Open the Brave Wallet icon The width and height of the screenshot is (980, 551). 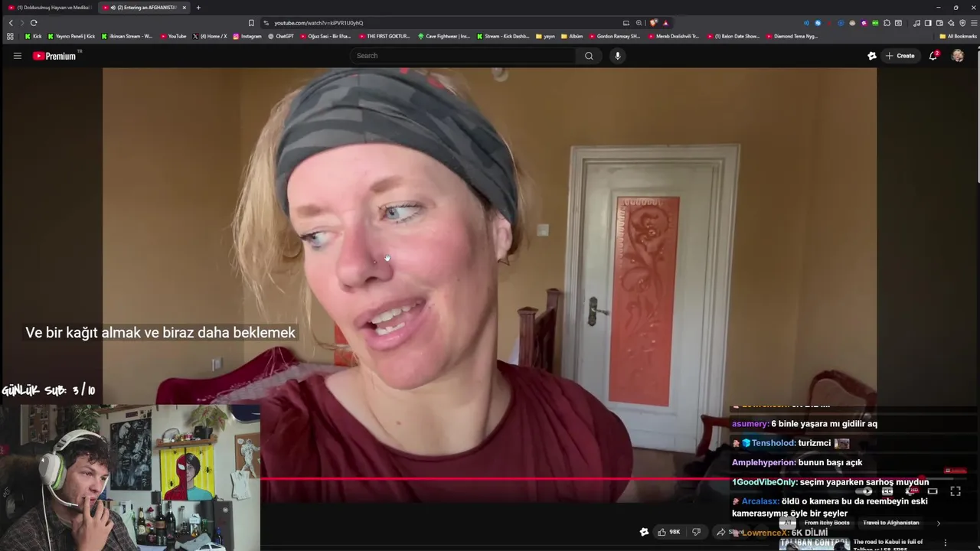(x=939, y=23)
